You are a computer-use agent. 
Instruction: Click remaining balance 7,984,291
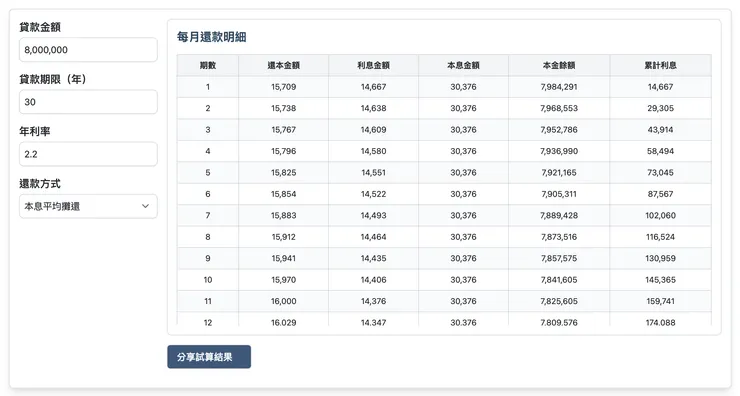click(x=559, y=87)
